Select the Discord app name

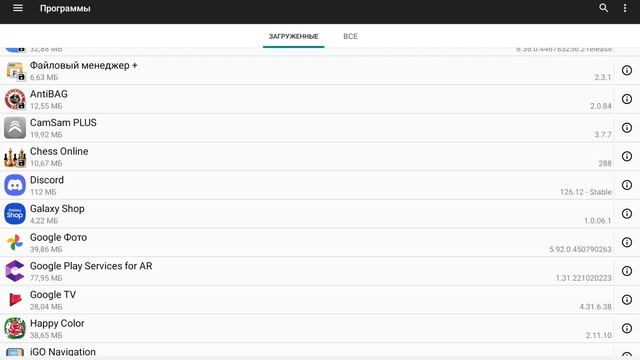point(47,180)
